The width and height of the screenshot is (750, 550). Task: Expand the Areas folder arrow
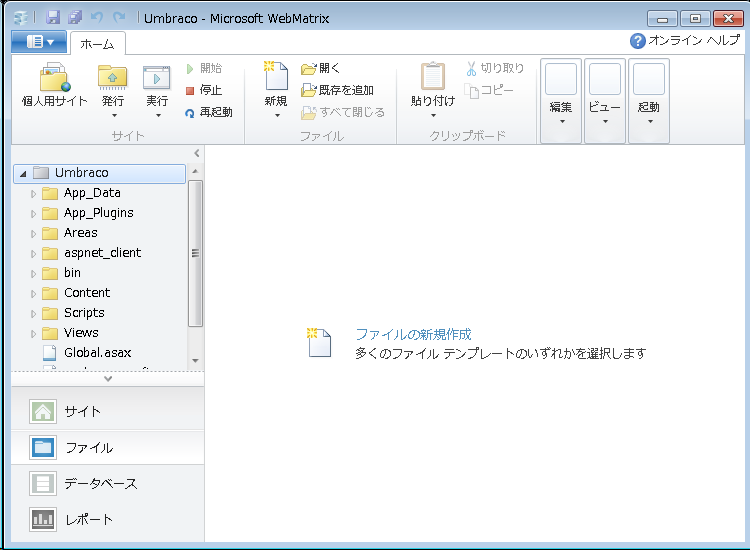click(x=33, y=234)
